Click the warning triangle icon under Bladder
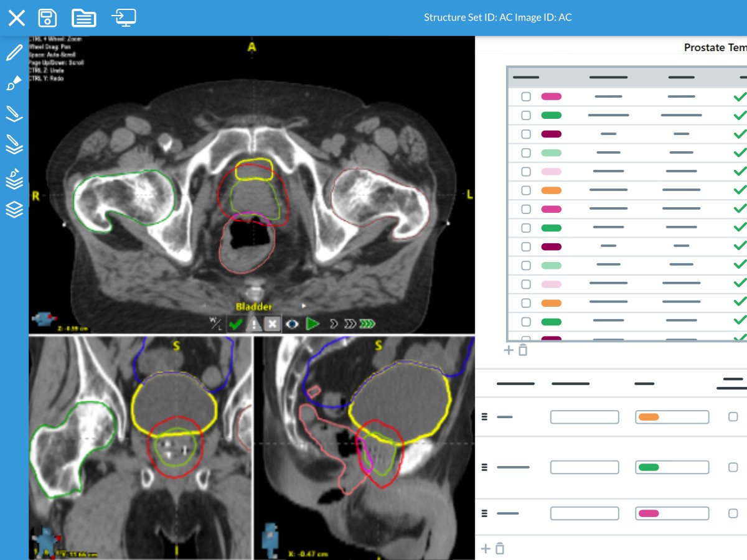The width and height of the screenshot is (747, 560). tap(253, 324)
